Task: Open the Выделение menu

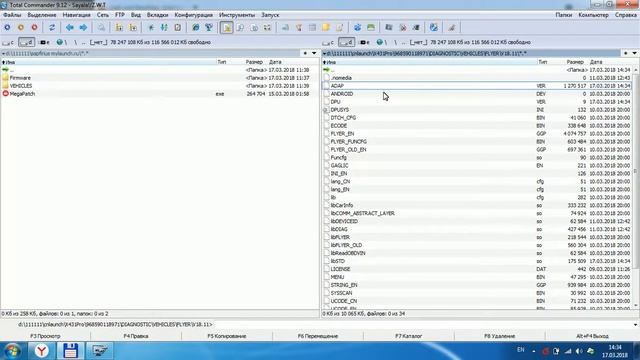Action: pos(42,15)
